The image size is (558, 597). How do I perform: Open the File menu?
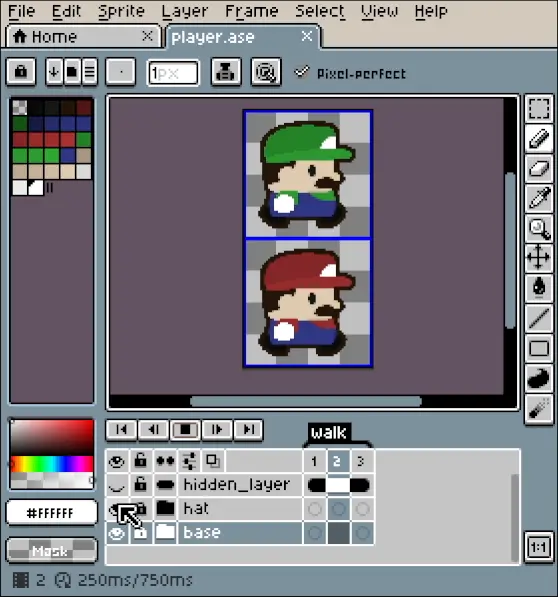(x=22, y=11)
